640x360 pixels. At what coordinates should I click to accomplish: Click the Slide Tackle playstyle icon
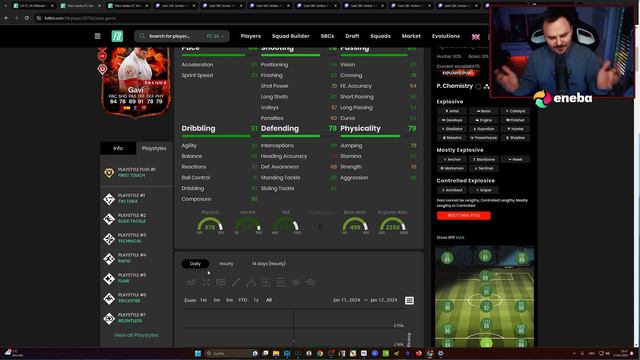[109, 219]
